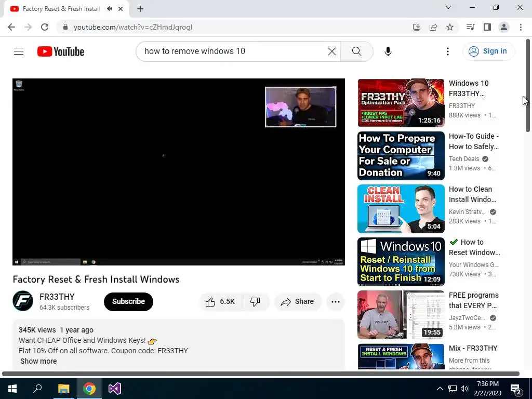The width and height of the screenshot is (532, 399).
Task: Open File Explorer from taskbar
Action: [x=63, y=389]
